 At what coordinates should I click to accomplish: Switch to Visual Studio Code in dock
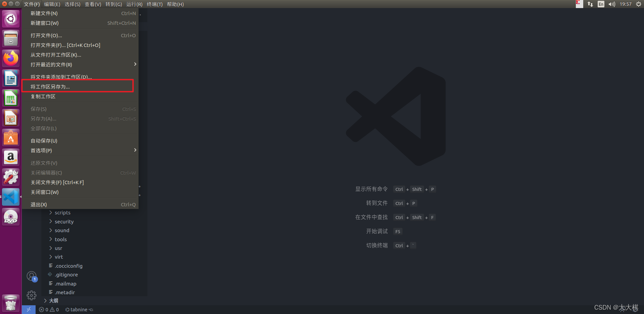click(11, 197)
